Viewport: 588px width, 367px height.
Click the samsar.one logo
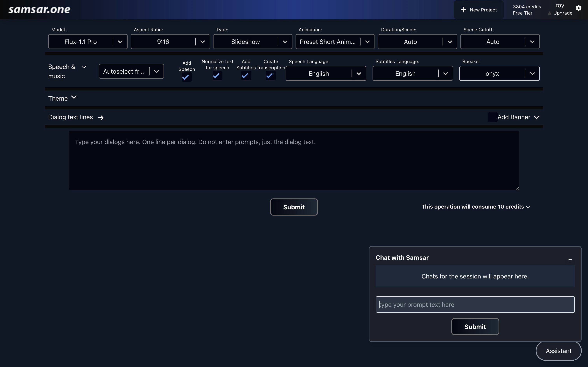point(39,10)
